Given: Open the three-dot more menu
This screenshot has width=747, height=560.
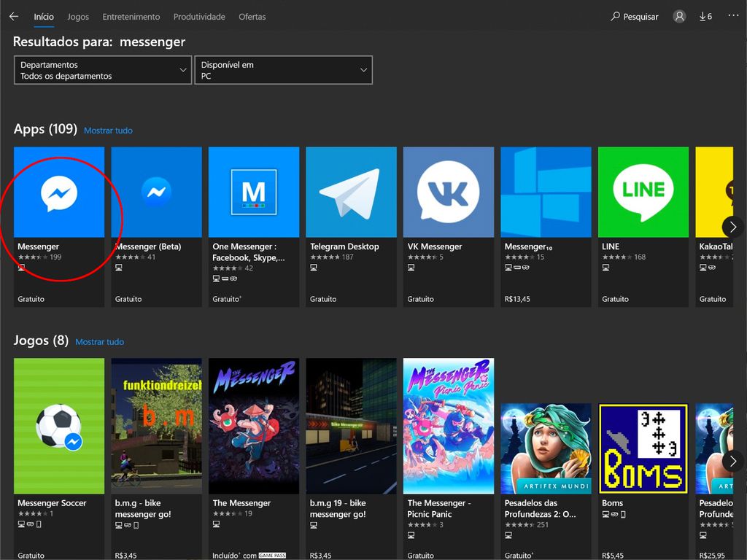Looking at the screenshot, I should [x=733, y=16].
